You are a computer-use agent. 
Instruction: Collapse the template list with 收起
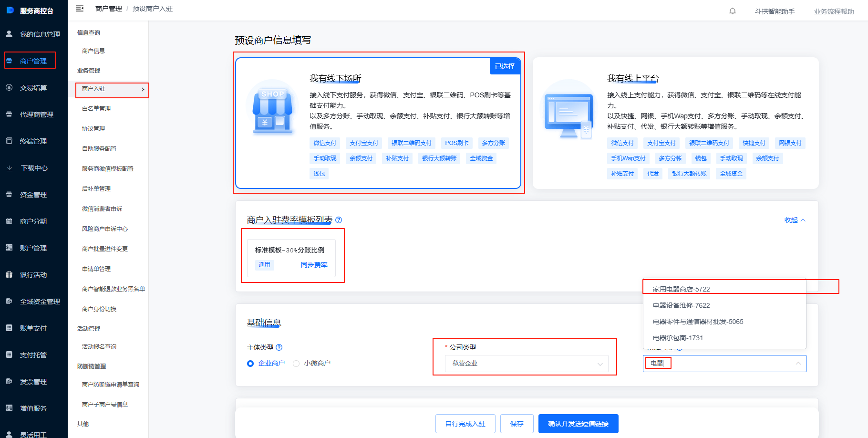[x=795, y=220]
